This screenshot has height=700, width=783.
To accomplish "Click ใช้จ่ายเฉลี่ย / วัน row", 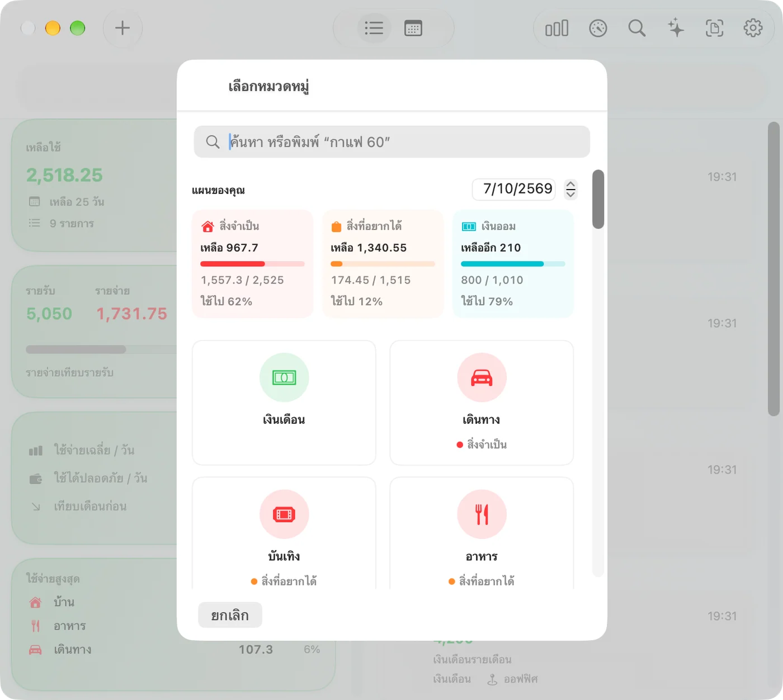I will point(94,450).
